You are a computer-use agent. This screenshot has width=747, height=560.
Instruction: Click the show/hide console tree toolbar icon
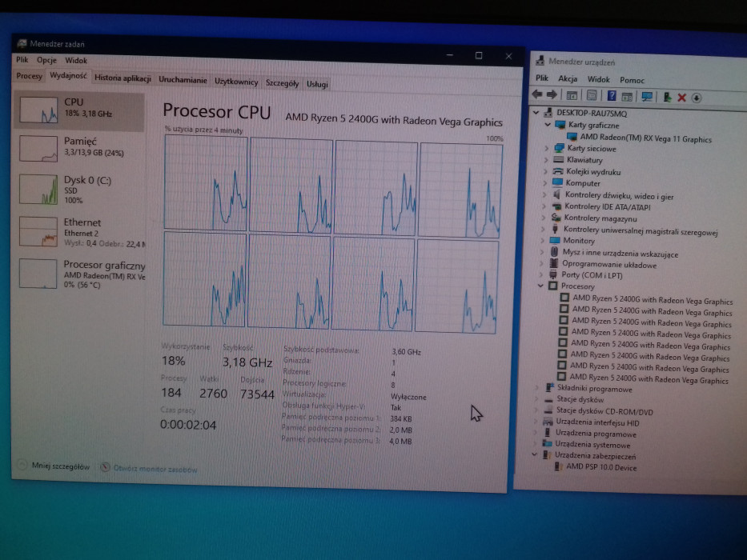pos(572,95)
